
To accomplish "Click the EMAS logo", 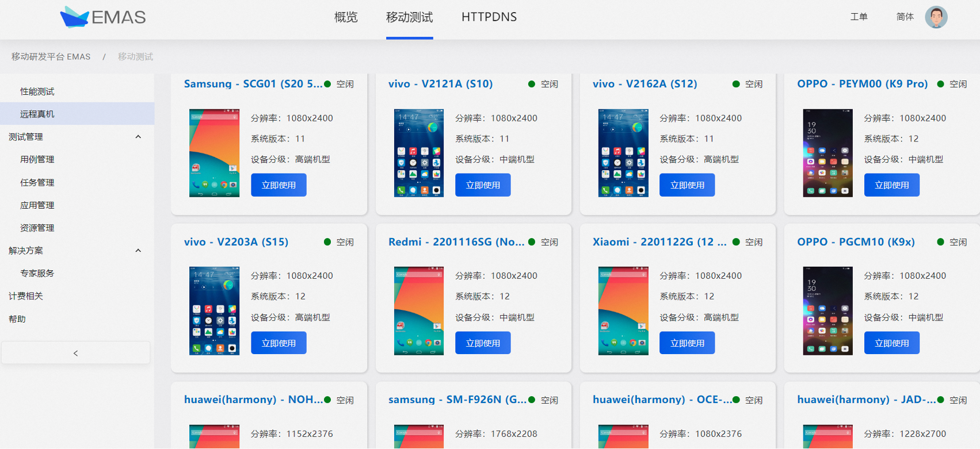I will (103, 17).
